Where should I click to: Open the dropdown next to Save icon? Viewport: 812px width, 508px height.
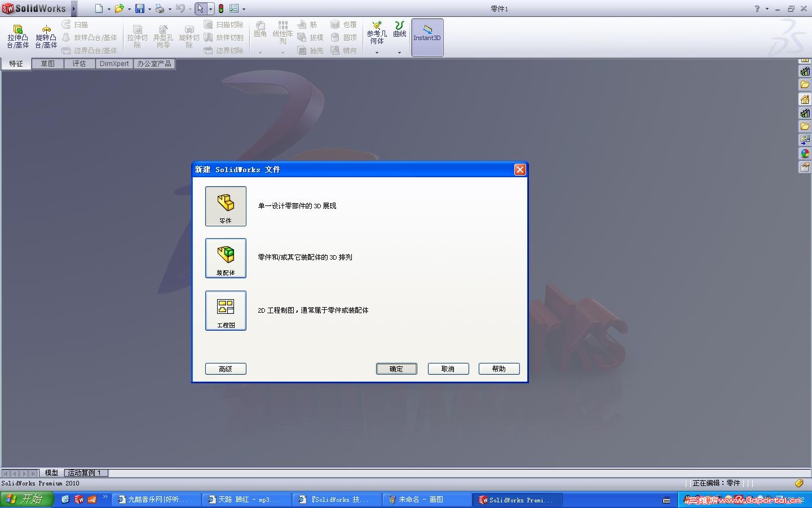click(x=149, y=9)
